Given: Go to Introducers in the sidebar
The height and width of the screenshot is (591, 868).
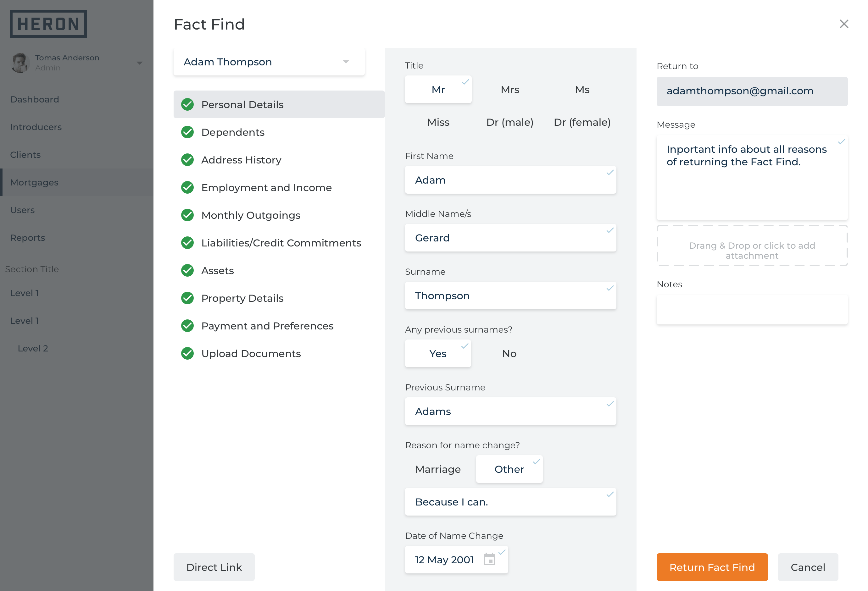Looking at the screenshot, I should coord(76,127).
